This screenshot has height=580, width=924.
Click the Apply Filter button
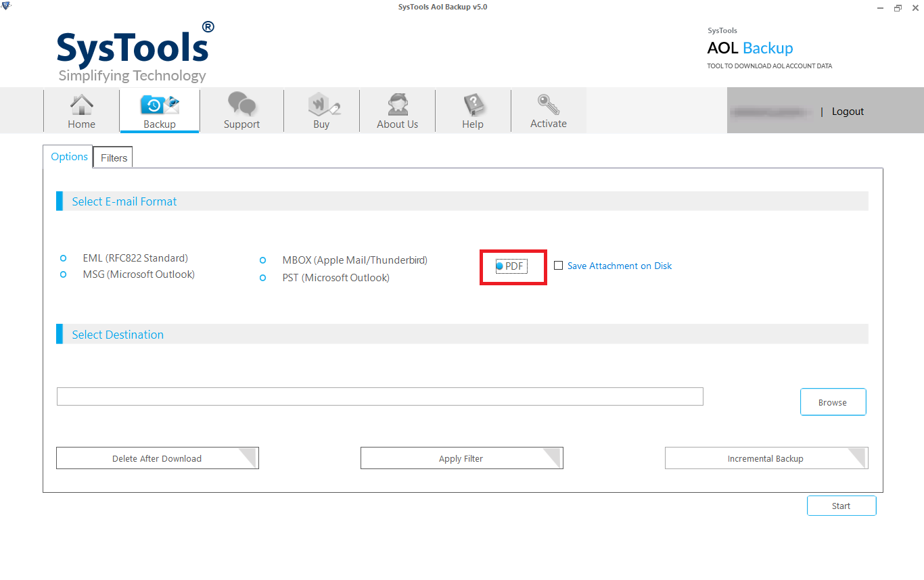coord(461,458)
